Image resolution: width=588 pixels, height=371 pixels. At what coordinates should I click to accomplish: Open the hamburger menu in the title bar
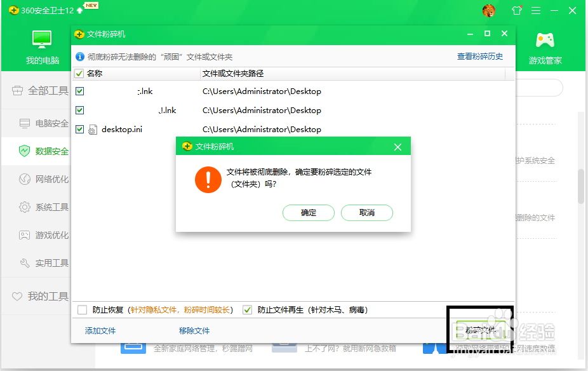click(537, 10)
